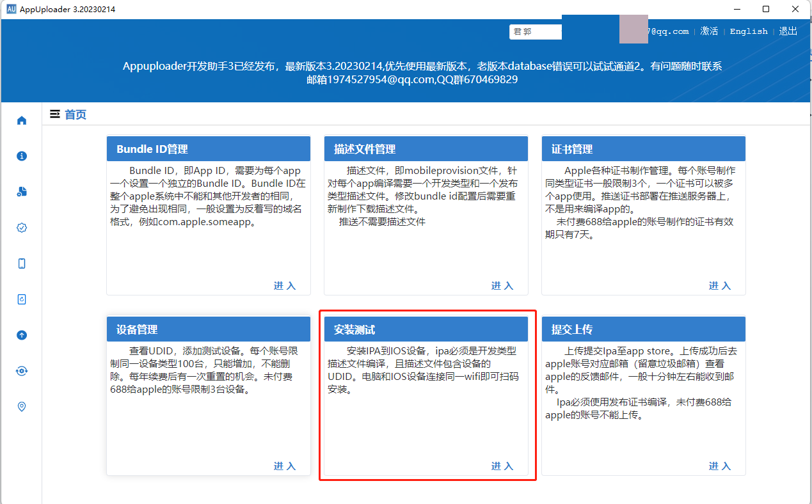
Task: Click the Bundle ID description paragraph
Action: (209, 196)
